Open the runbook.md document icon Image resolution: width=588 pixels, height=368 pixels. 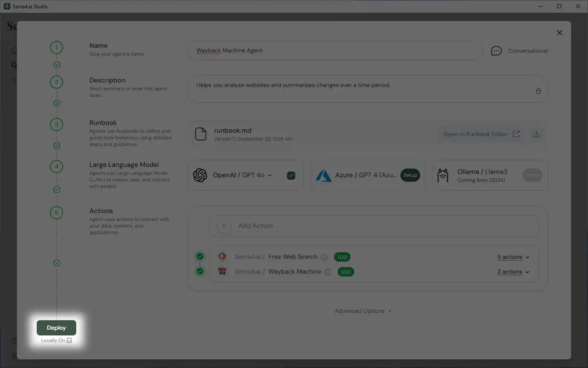(x=201, y=134)
